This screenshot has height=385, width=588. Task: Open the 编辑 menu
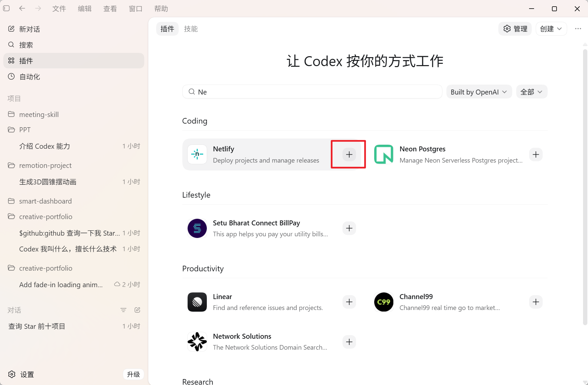85,9
